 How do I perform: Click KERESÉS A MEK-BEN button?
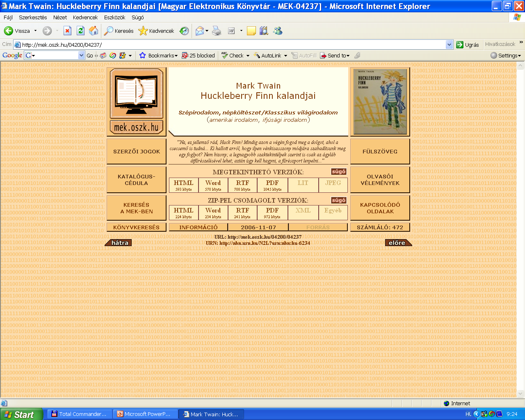point(137,208)
